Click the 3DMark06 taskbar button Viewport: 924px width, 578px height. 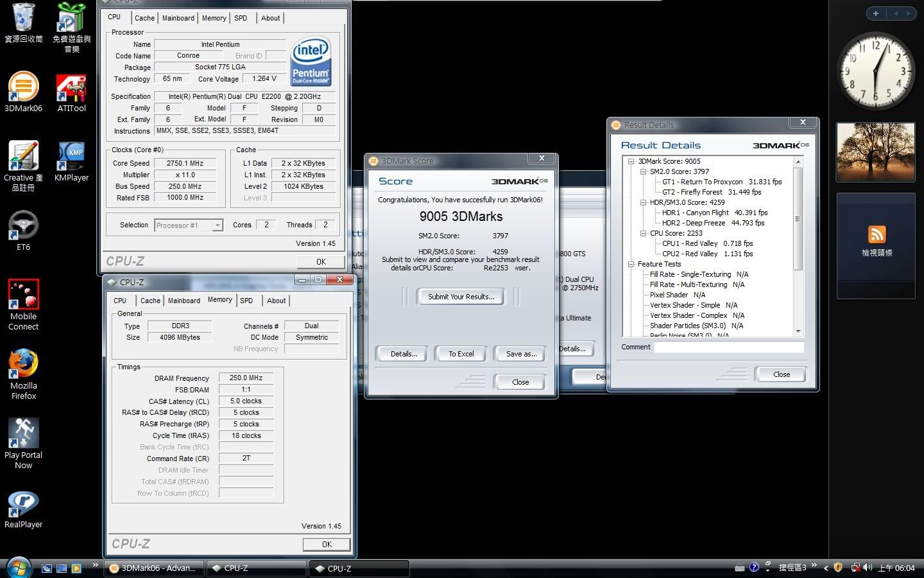(154, 568)
